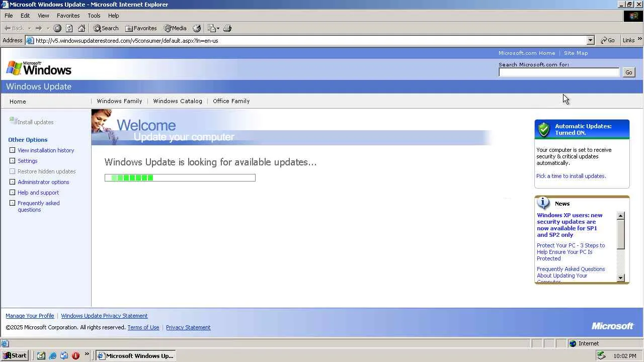Open Administrator options
Image resolution: width=644 pixels, height=362 pixels.
[x=43, y=182]
